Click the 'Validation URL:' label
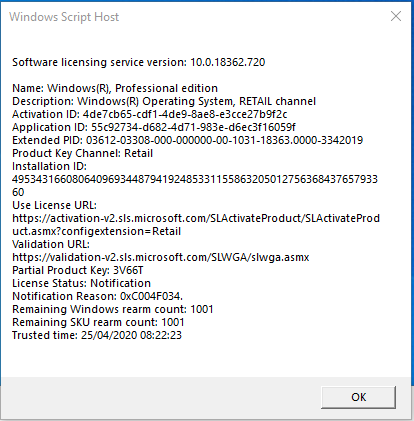 pyautogui.click(x=51, y=244)
